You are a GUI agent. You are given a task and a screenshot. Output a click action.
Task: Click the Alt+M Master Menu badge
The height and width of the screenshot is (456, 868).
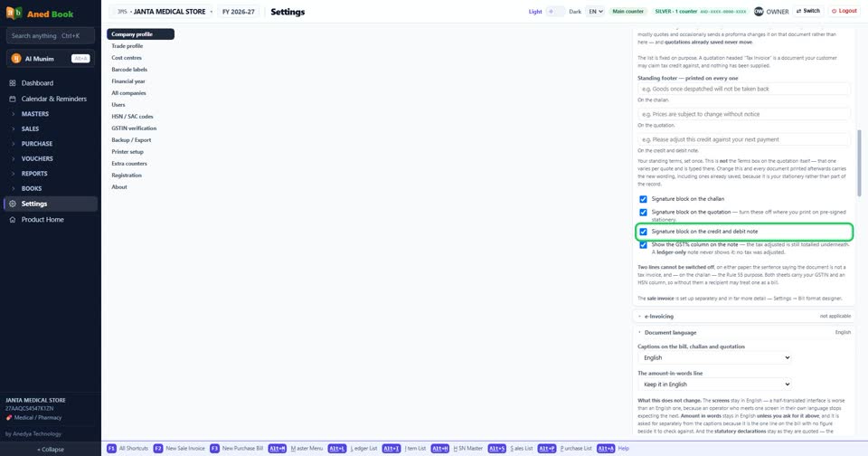278,448
